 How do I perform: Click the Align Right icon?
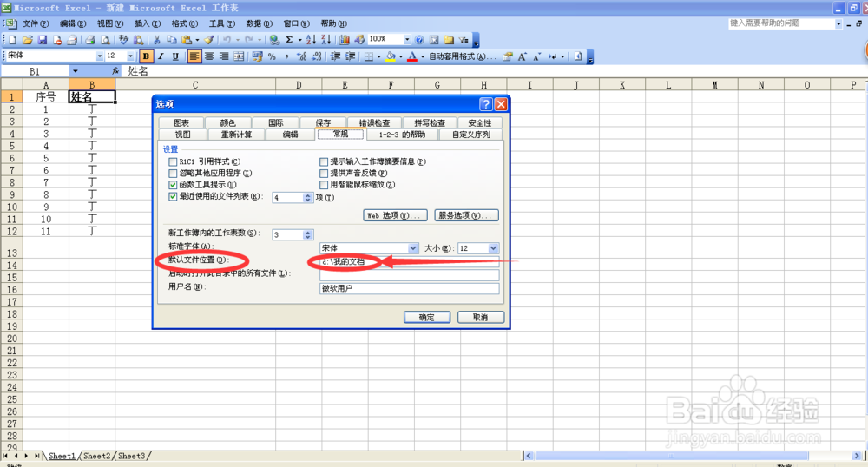click(x=224, y=56)
